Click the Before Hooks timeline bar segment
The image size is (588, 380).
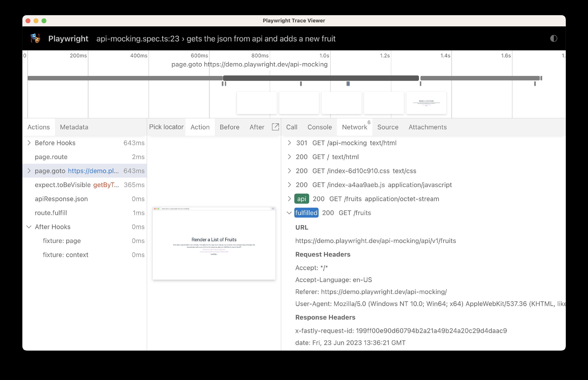click(x=125, y=78)
